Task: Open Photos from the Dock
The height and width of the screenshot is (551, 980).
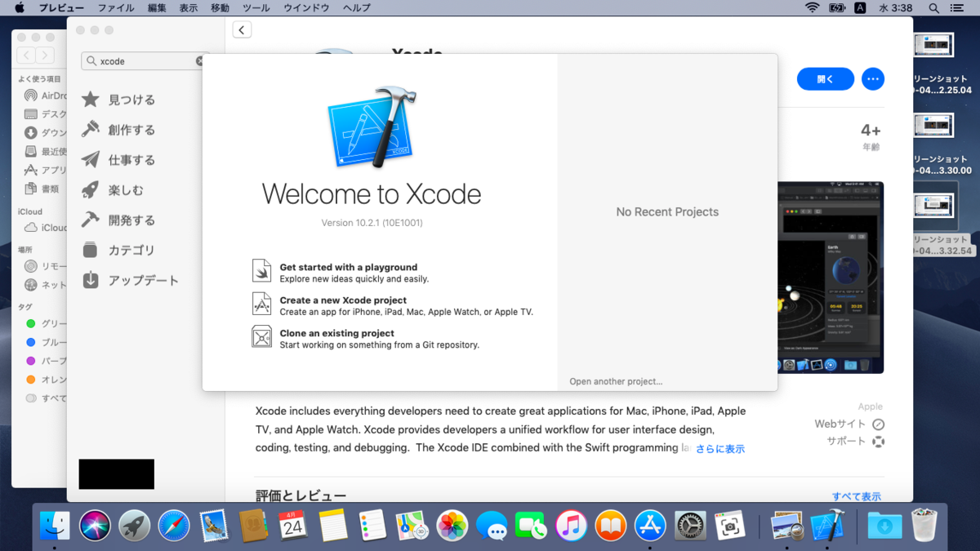Action: (452, 526)
